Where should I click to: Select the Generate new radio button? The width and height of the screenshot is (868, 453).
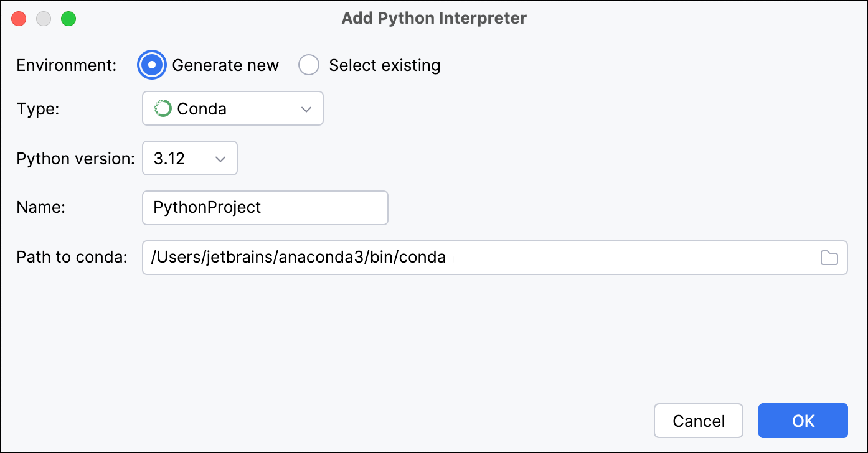pos(151,65)
